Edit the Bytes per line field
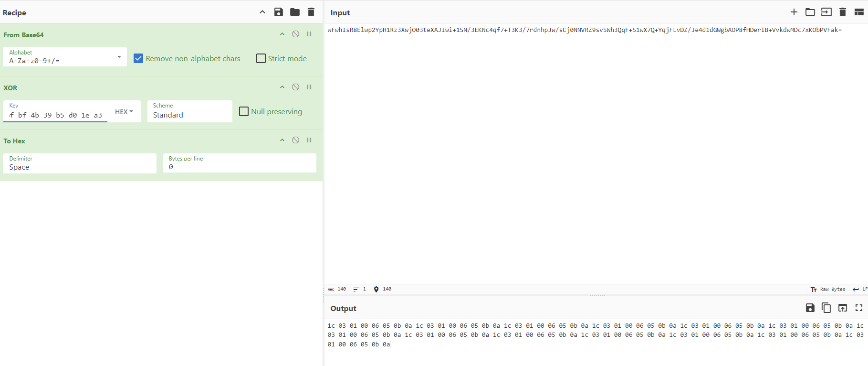This screenshot has width=868, height=366. pos(240,163)
